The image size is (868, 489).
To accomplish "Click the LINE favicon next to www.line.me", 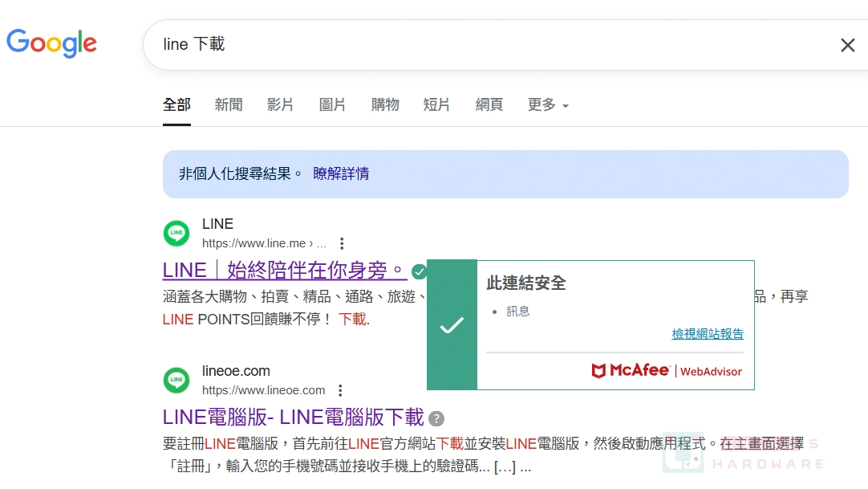I will 176,233.
